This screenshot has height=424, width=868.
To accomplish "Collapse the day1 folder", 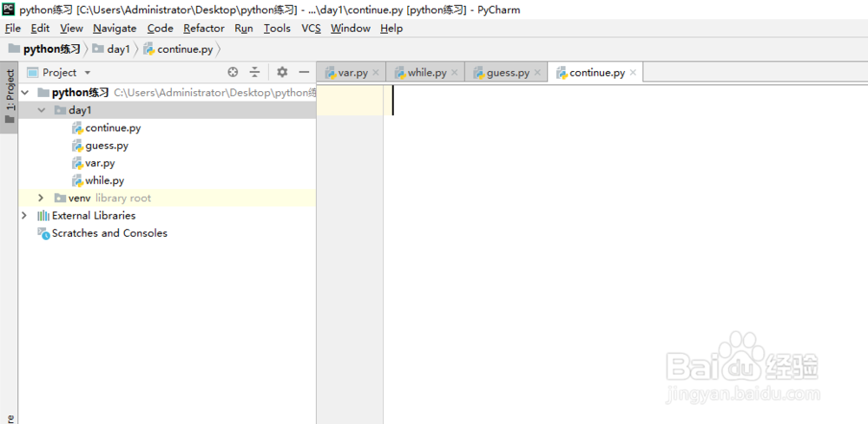I will pos(41,110).
